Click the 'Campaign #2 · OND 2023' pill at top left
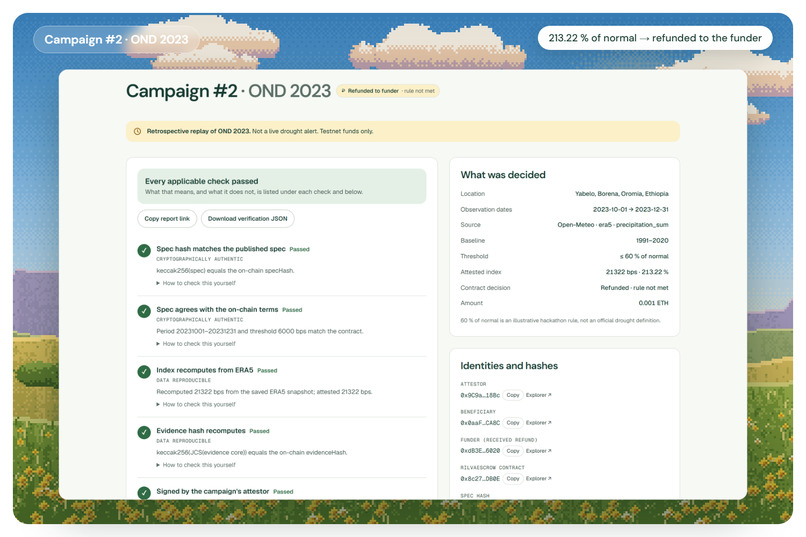The height and width of the screenshot is (537, 806). click(x=116, y=40)
